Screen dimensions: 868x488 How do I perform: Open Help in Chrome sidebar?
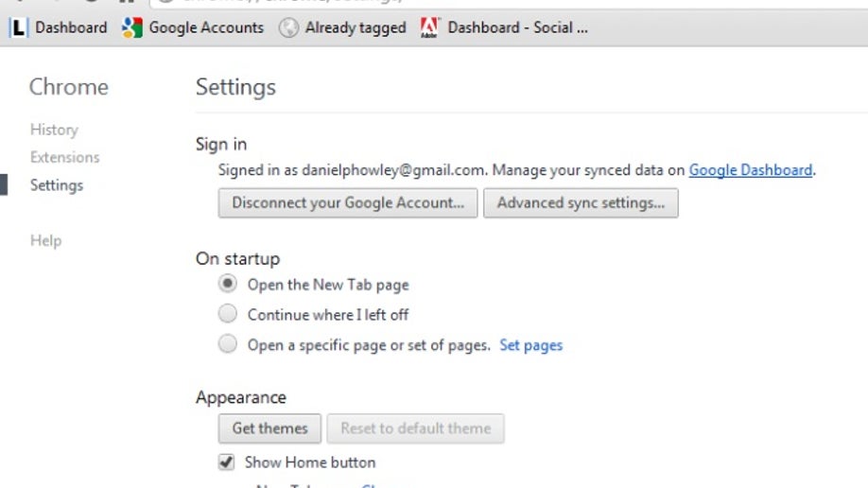click(46, 240)
